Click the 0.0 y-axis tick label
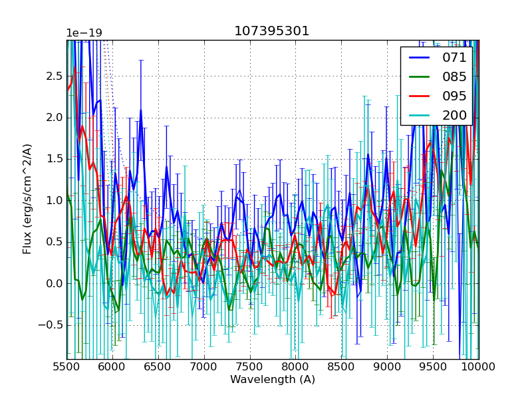 (54, 283)
